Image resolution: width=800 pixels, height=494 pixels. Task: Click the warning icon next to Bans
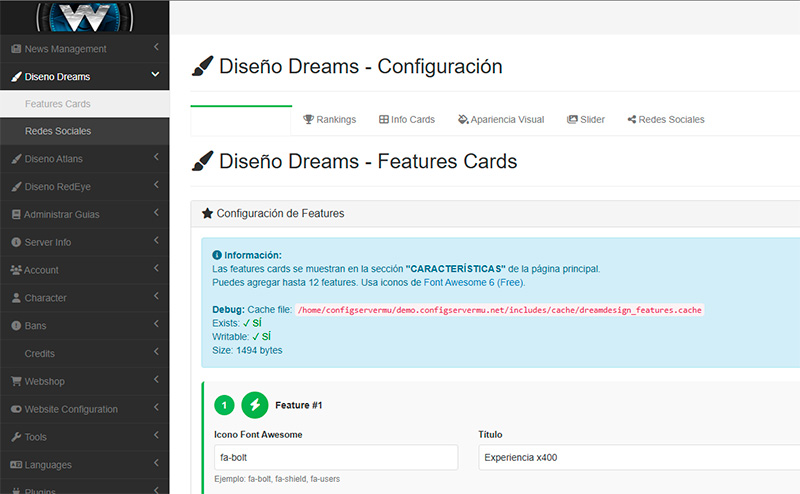point(16,326)
